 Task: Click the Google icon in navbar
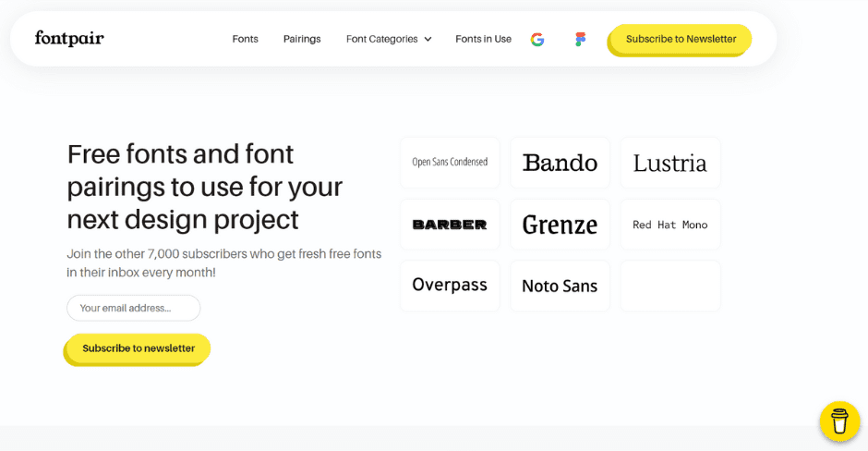537,40
